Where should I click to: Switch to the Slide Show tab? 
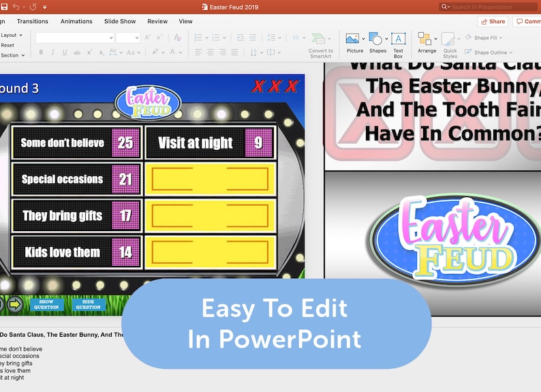[x=120, y=21]
